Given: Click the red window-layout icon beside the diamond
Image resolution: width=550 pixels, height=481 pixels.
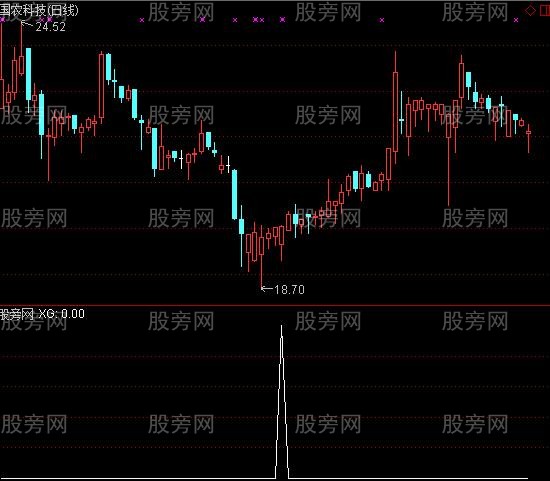Looking at the screenshot, I should [545, 11].
